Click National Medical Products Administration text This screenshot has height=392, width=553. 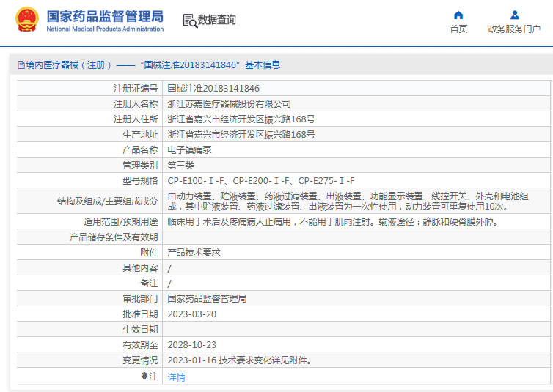[105, 29]
